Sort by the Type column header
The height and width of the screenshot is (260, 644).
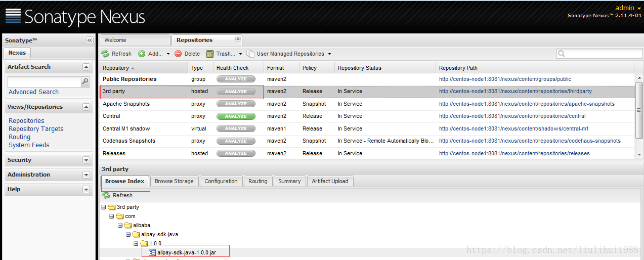coord(201,68)
